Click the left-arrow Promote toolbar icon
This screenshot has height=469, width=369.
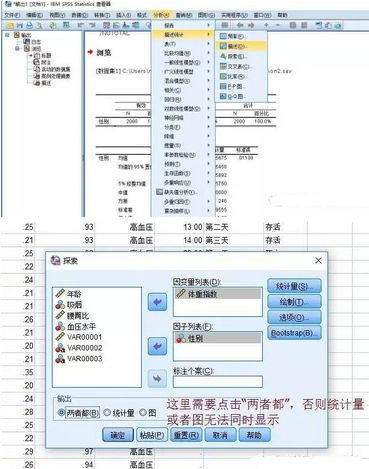pos(240,25)
